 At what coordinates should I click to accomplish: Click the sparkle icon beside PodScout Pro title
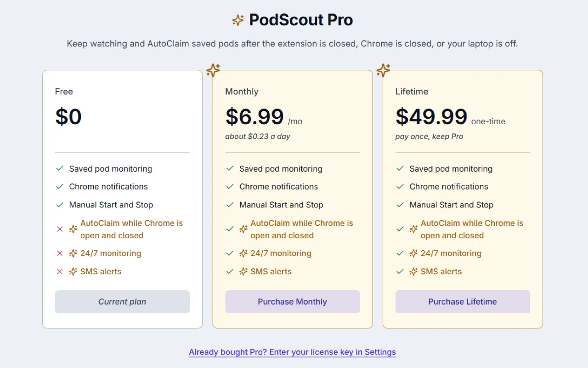click(x=238, y=20)
